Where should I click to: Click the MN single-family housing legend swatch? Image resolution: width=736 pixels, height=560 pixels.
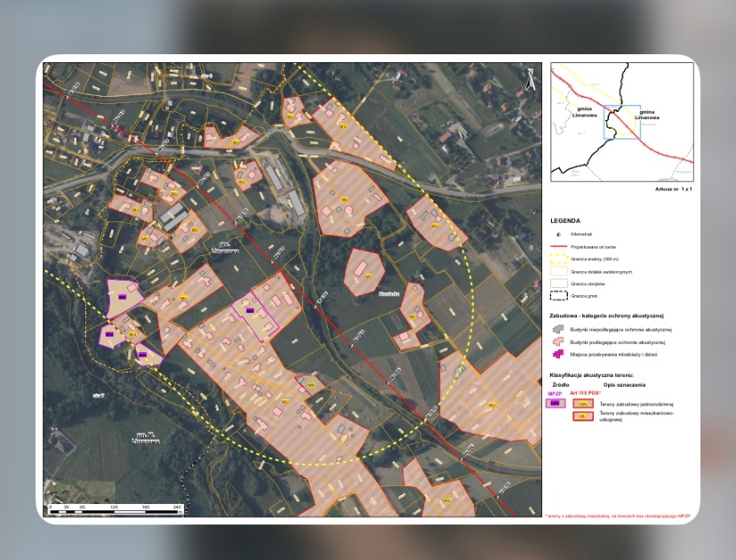[584, 404]
